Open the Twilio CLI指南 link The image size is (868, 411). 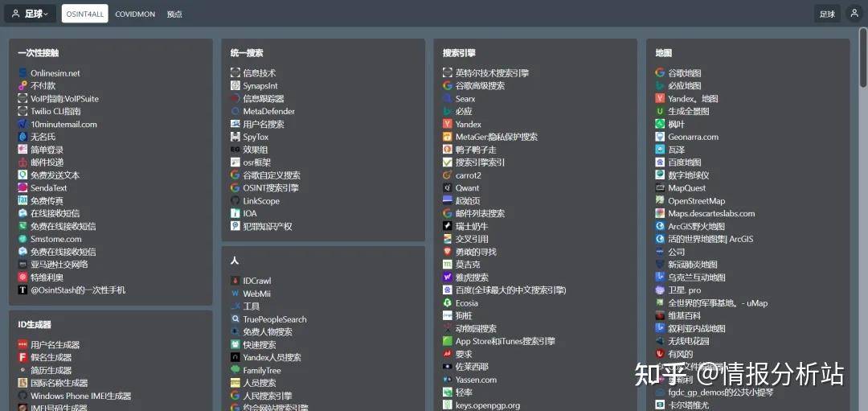coord(56,111)
